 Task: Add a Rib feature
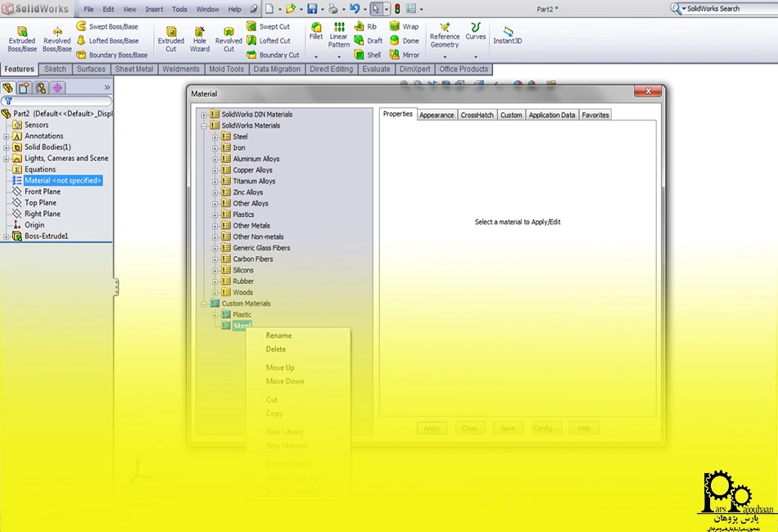coord(366,26)
